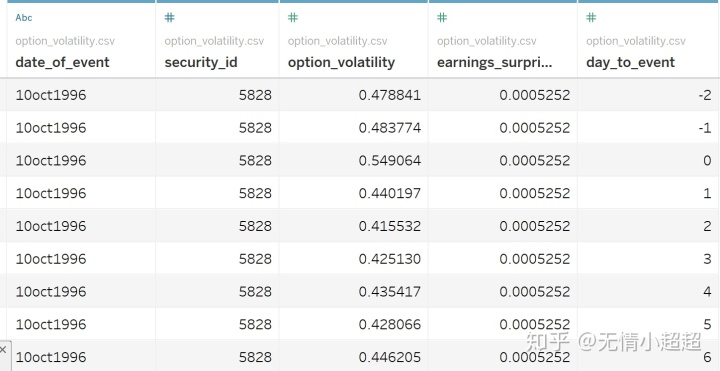Click the # type icon above earnings_surpri...
The height and width of the screenshot is (371, 720).
coord(442,17)
